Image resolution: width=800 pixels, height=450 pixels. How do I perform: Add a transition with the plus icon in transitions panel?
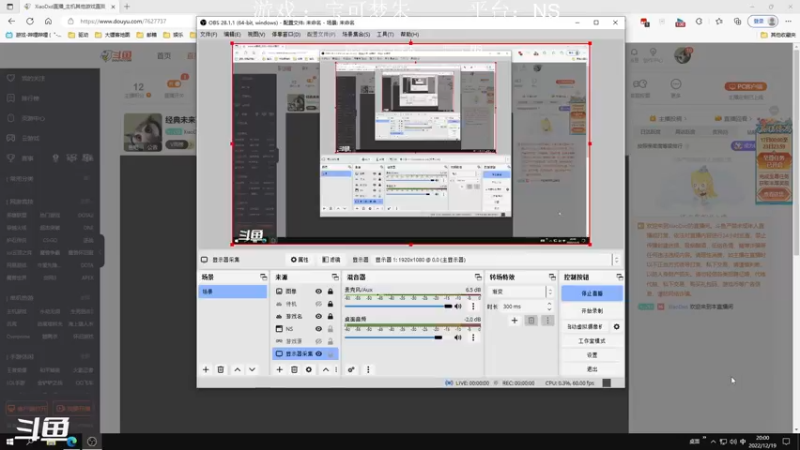tap(514, 320)
